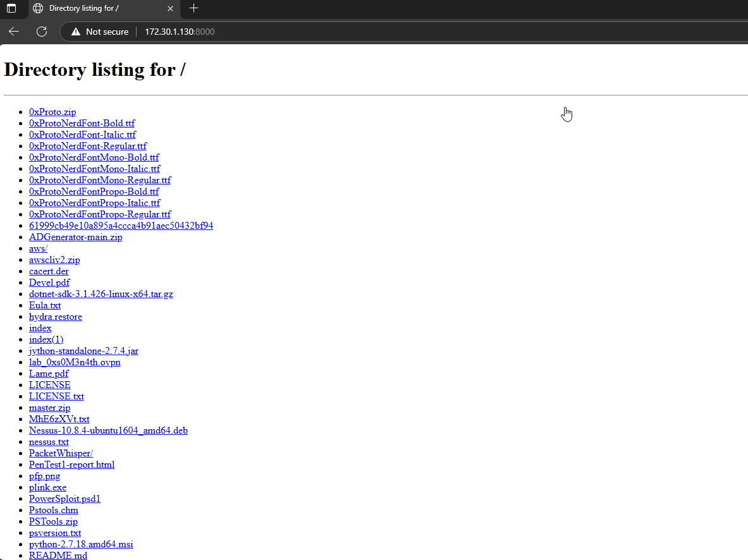Open a new tab with the plus button
Viewport: 748px width, 560px height.
[193, 8]
